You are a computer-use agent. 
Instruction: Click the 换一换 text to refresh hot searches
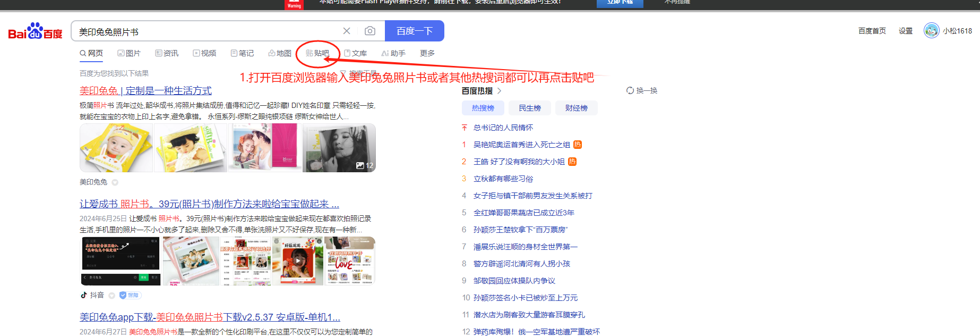647,90
